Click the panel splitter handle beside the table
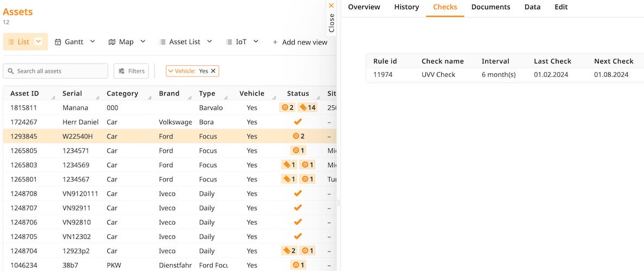This screenshot has width=644, height=271. click(339, 202)
